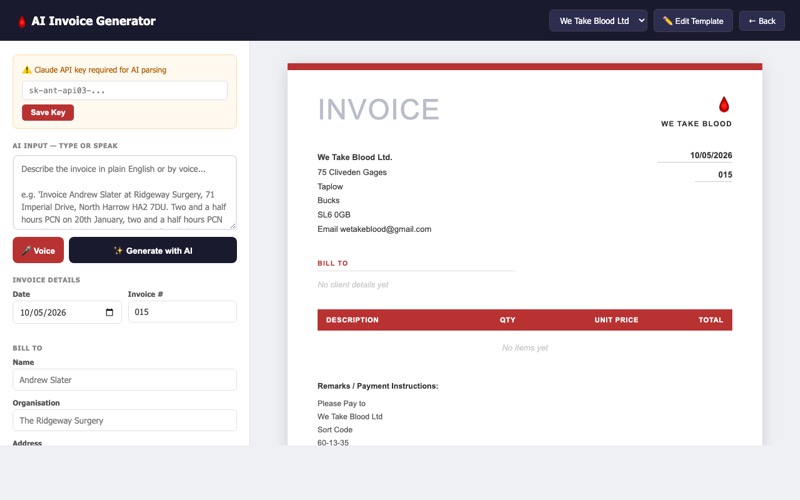Click invoice number 015 in preview
Screen dimensions: 800x500
tap(725, 174)
